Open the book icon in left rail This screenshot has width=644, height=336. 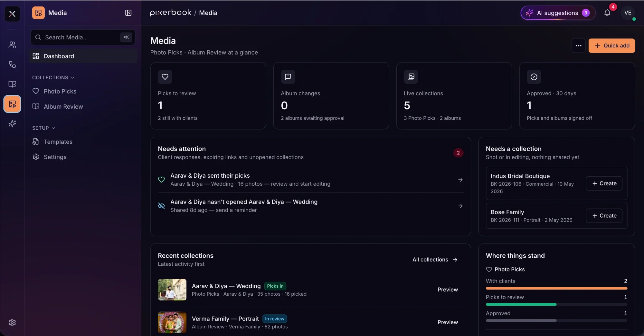click(x=12, y=84)
